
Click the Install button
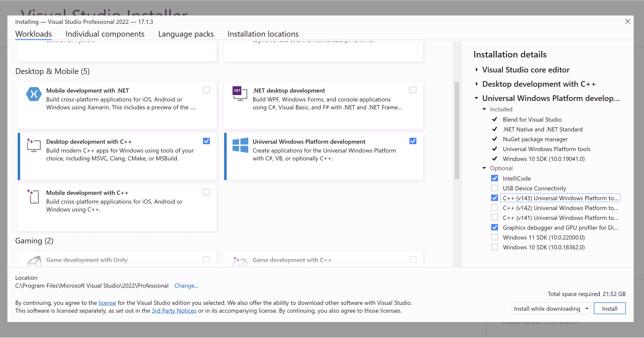point(610,309)
